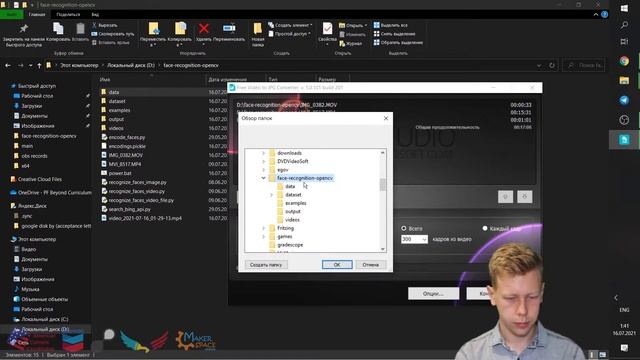This screenshot has height=360, width=640.
Task: Click the Переименовать (Rename) icon
Action: tap(229, 28)
